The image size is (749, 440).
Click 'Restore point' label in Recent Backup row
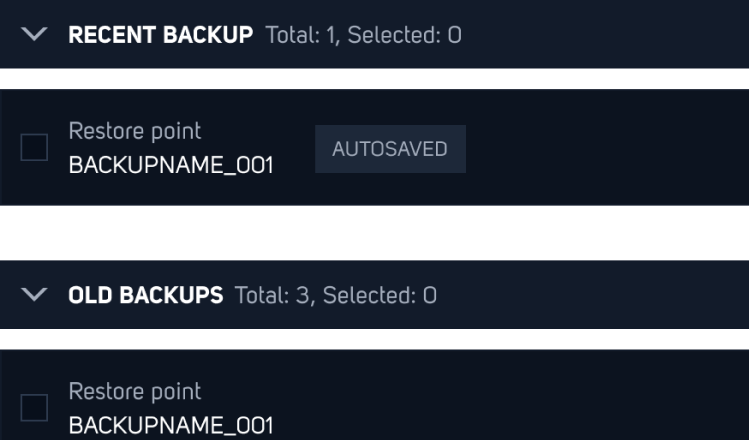(134, 131)
